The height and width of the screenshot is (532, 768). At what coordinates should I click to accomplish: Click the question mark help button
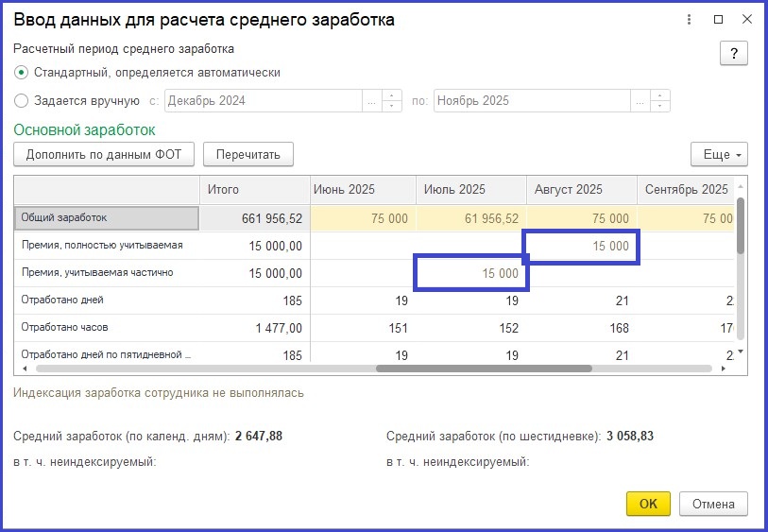click(733, 53)
